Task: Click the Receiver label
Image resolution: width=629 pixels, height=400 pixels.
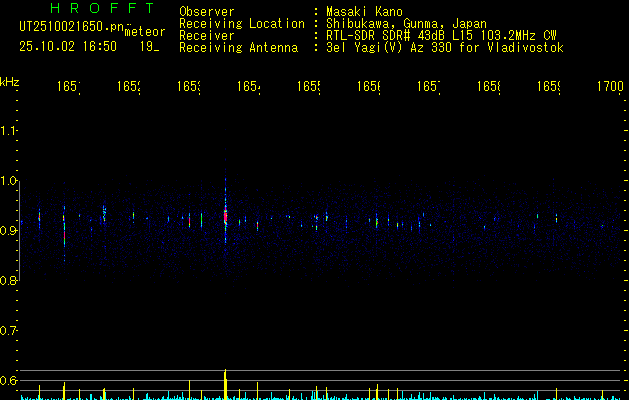Action: pos(207,36)
